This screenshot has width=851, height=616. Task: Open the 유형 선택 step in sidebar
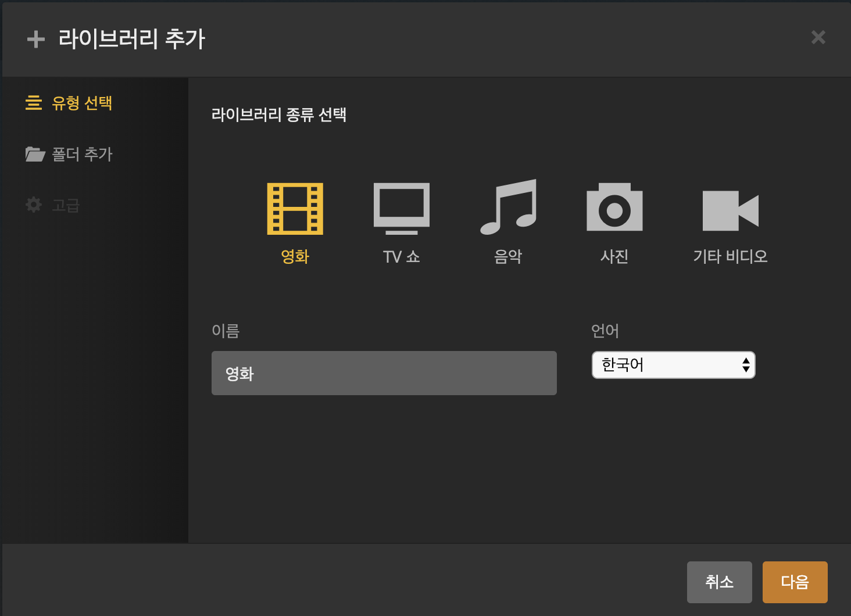[x=69, y=103]
